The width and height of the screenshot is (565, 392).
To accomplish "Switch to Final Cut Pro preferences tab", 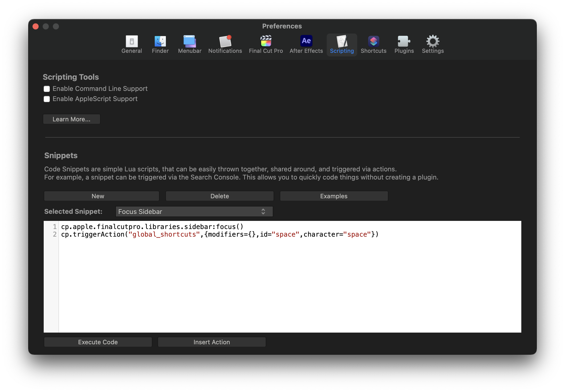I will pos(266,44).
